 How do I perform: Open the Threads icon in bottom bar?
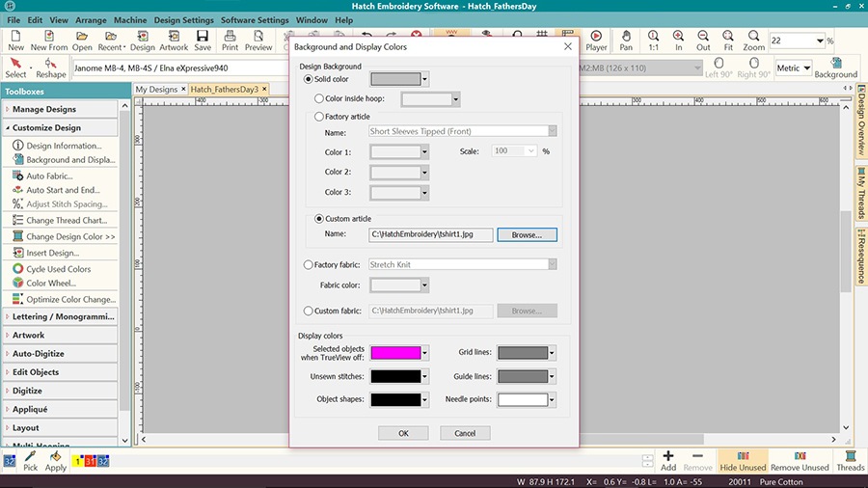[x=850, y=460]
